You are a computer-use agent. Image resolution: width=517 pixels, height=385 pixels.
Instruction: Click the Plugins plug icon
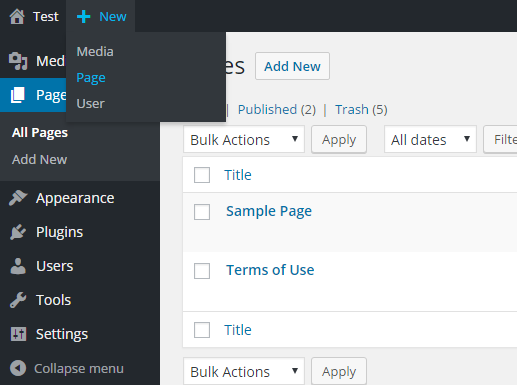[18, 232]
